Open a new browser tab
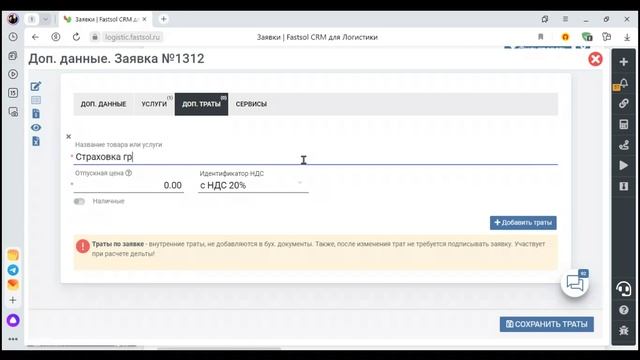 click(x=164, y=19)
